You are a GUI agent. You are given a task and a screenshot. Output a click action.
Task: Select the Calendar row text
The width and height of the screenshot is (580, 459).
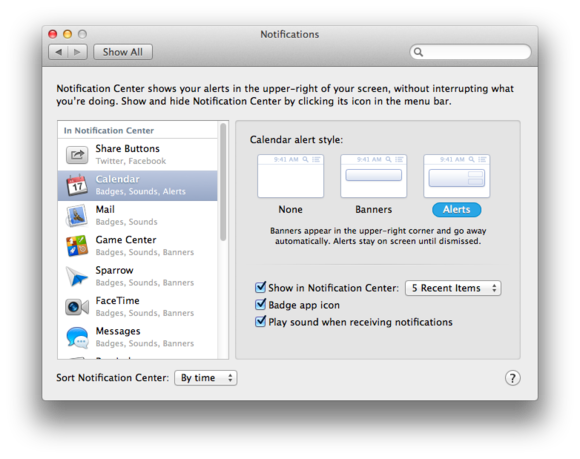(141, 185)
